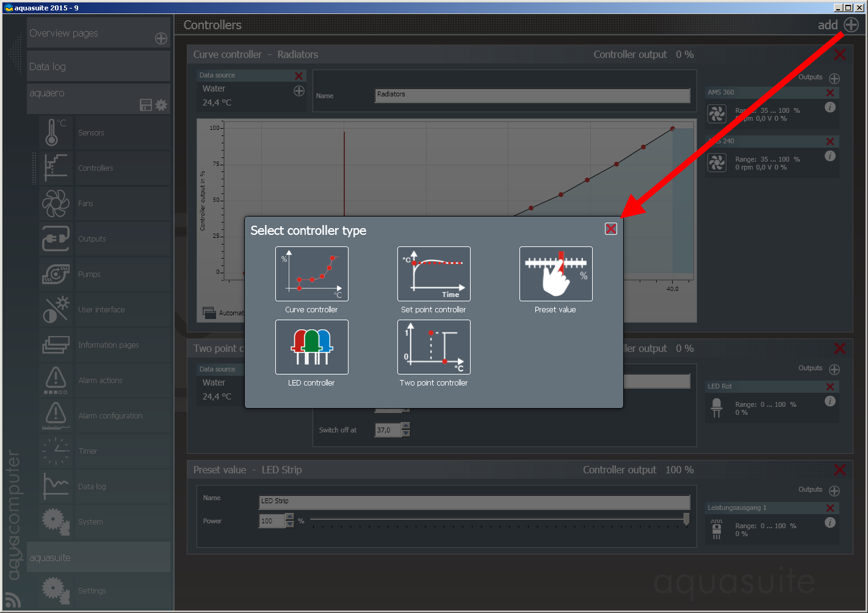The height and width of the screenshot is (613, 868).
Task: Add a new overview page
Action: click(161, 38)
